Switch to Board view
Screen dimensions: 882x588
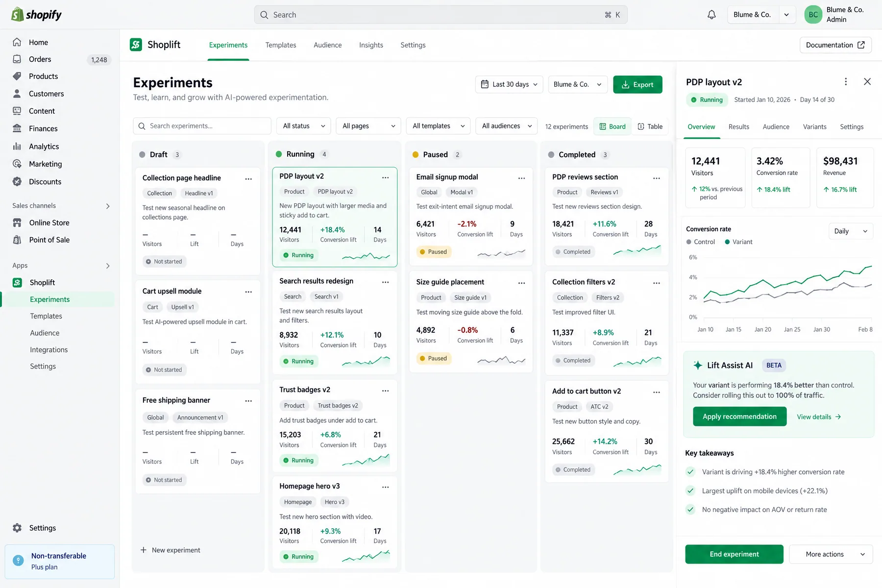pyautogui.click(x=612, y=126)
